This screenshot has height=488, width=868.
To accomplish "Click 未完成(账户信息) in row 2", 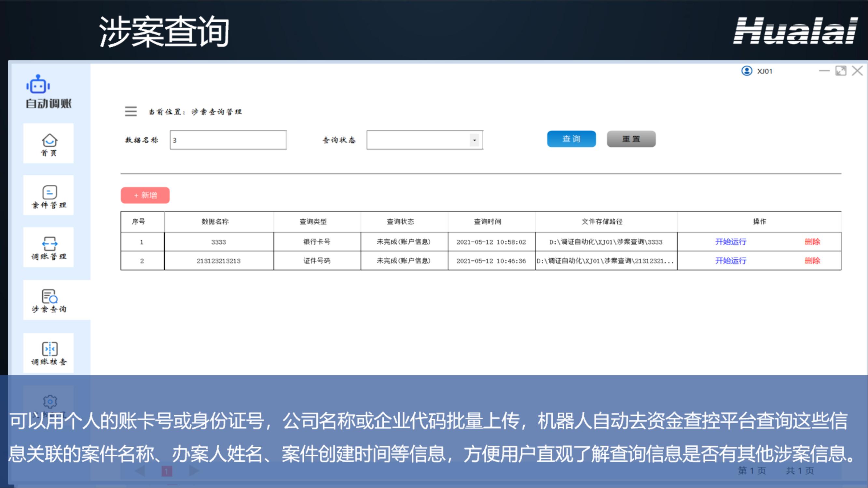I will tap(404, 261).
